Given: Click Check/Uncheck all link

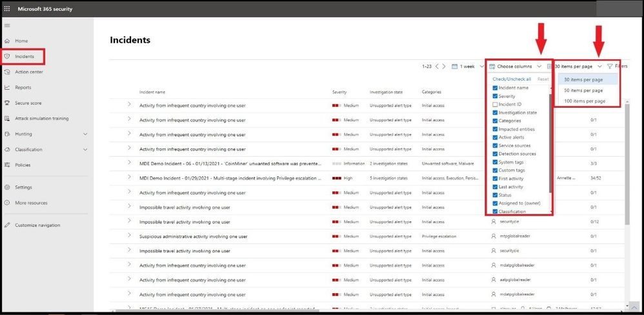Looking at the screenshot, I should [511, 79].
